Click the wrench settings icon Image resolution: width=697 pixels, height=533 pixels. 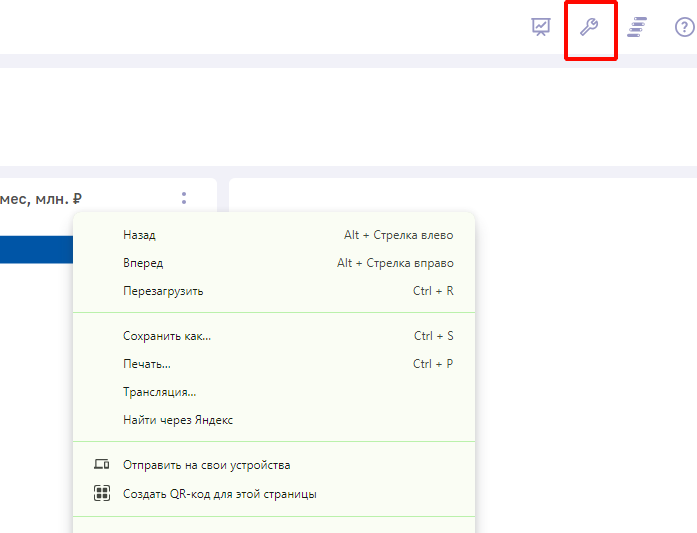click(x=589, y=27)
